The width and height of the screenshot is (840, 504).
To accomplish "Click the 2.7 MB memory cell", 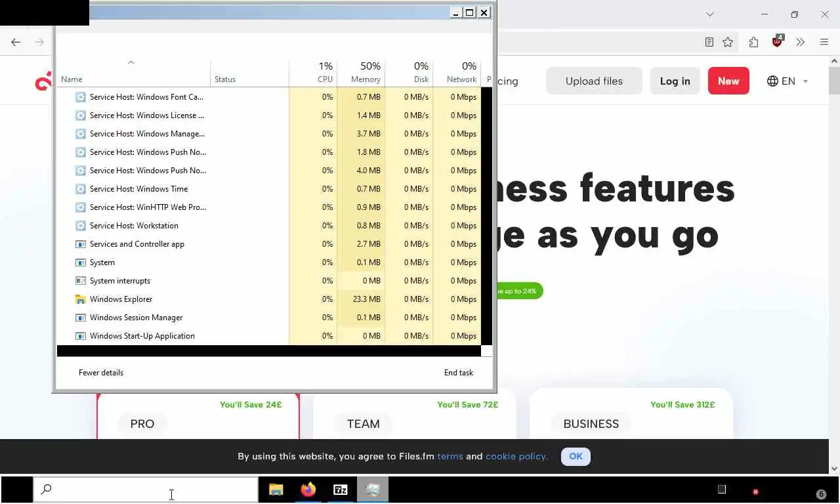I will [x=361, y=244].
